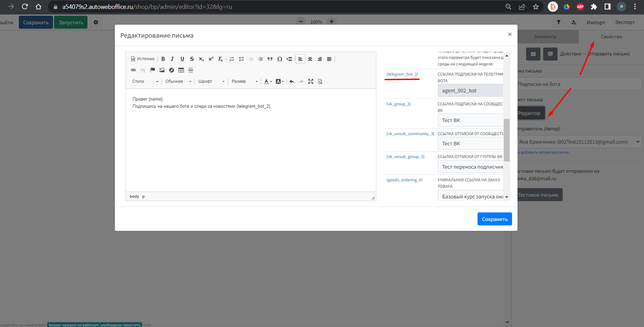Insert a hyperlink via link icon
Screen dimensions: 644x327
pyautogui.click(x=133, y=70)
